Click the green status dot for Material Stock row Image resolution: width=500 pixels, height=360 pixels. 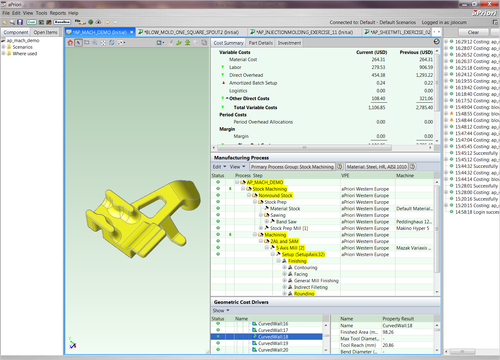tap(218, 208)
